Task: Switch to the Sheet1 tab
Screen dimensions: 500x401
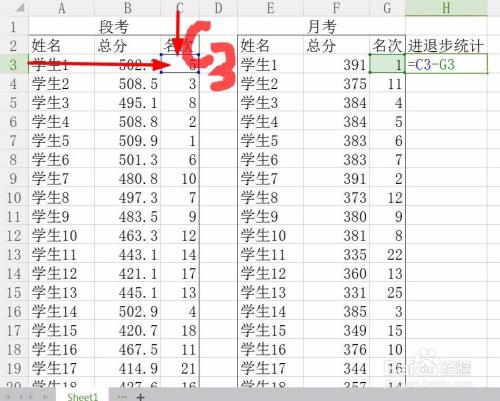Action: pyautogui.click(x=82, y=396)
